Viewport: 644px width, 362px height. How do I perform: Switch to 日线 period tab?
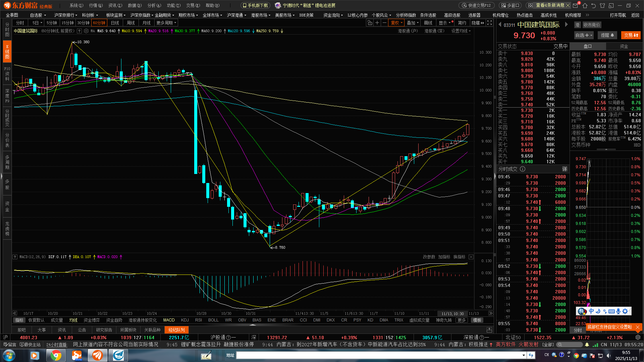(x=115, y=23)
